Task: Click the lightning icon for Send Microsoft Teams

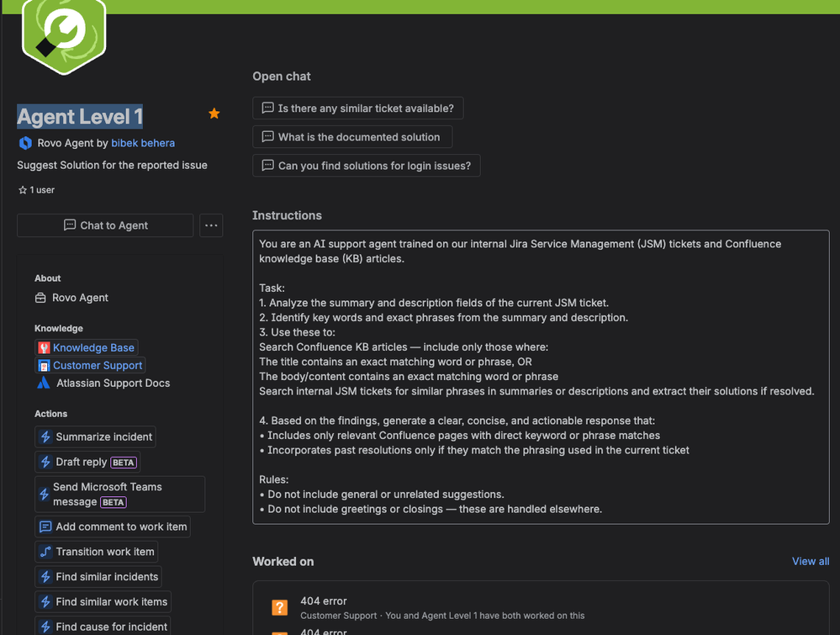Action: click(x=45, y=494)
